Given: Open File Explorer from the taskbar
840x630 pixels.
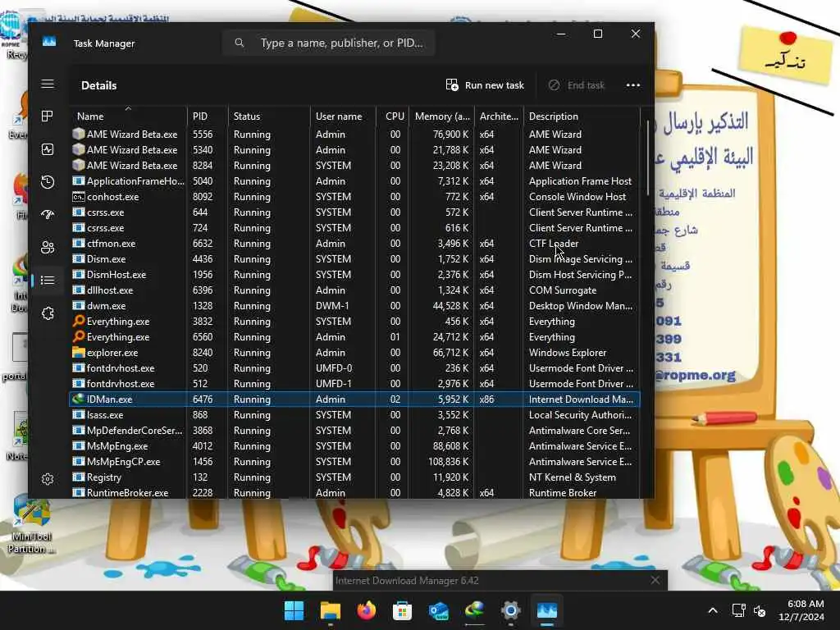Looking at the screenshot, I should pos(331,610).
